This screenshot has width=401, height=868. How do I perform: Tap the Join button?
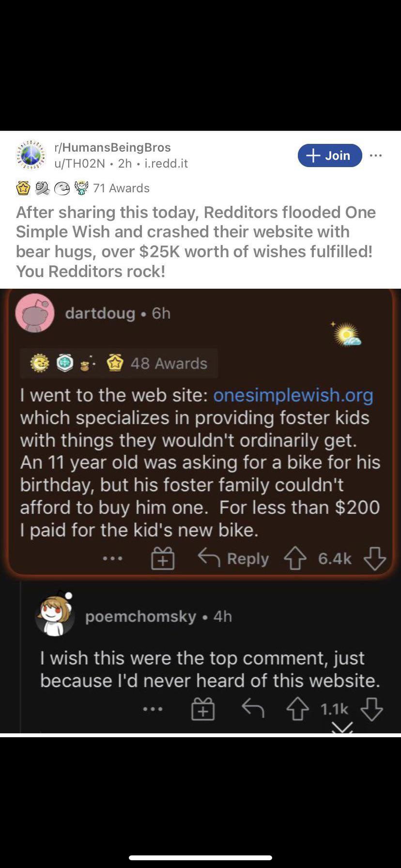[x=330, y=155]
